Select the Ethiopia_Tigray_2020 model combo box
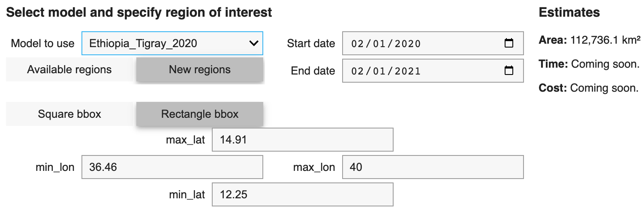 pos(172,43)
